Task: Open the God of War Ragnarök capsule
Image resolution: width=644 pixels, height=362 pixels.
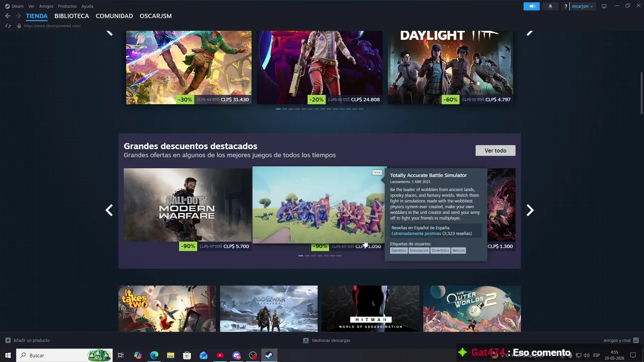Action: [269, 308]
